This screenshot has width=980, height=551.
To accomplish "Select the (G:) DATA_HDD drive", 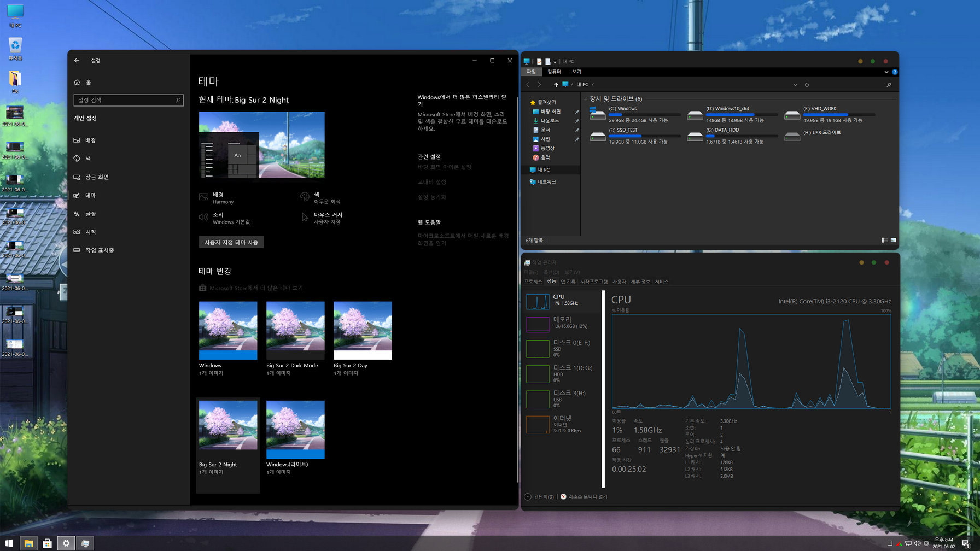I will [x=732, y=136].
